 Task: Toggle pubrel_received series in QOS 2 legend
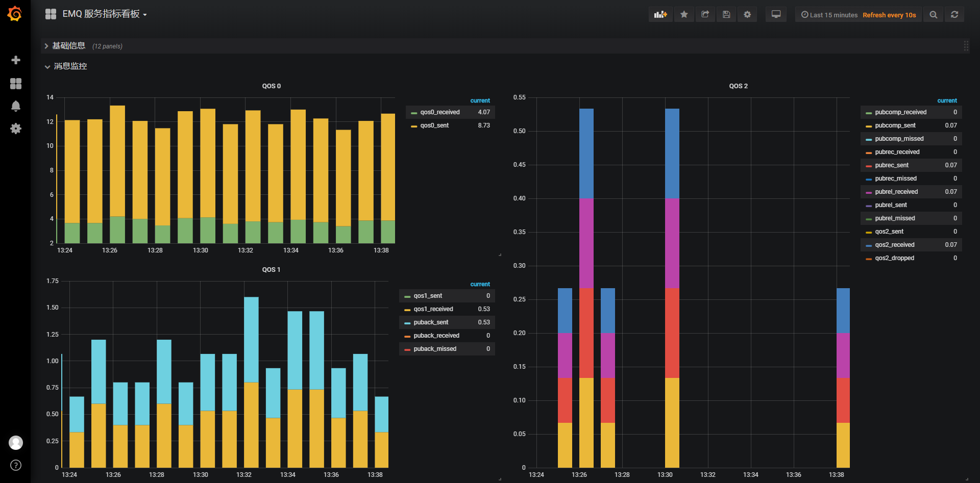click(x=896, y=192)
